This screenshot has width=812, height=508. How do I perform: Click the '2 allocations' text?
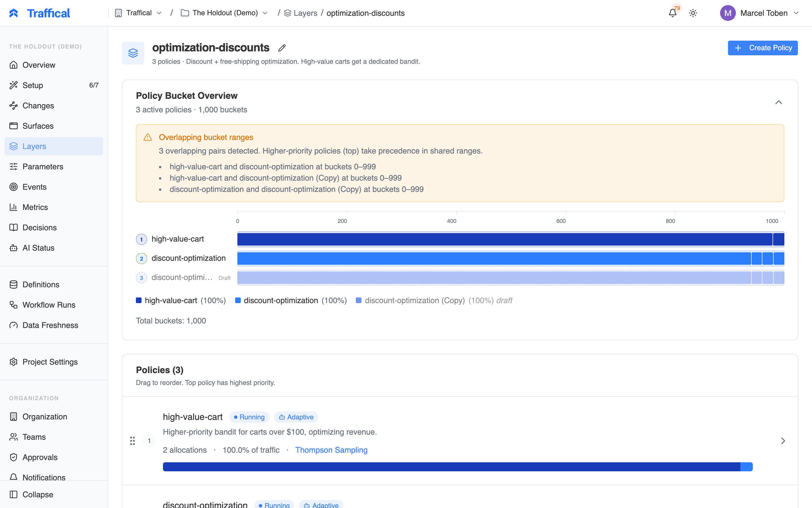point(185,450)
